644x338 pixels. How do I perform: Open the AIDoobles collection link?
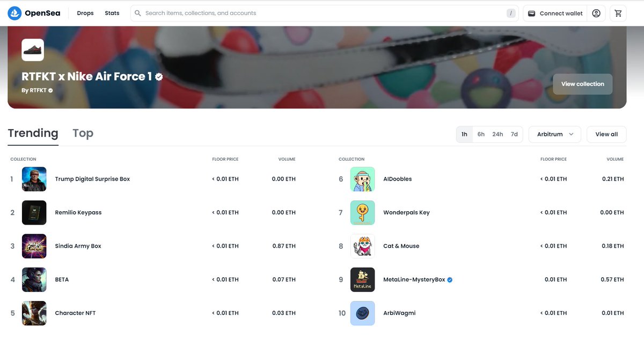pos(397,178)
